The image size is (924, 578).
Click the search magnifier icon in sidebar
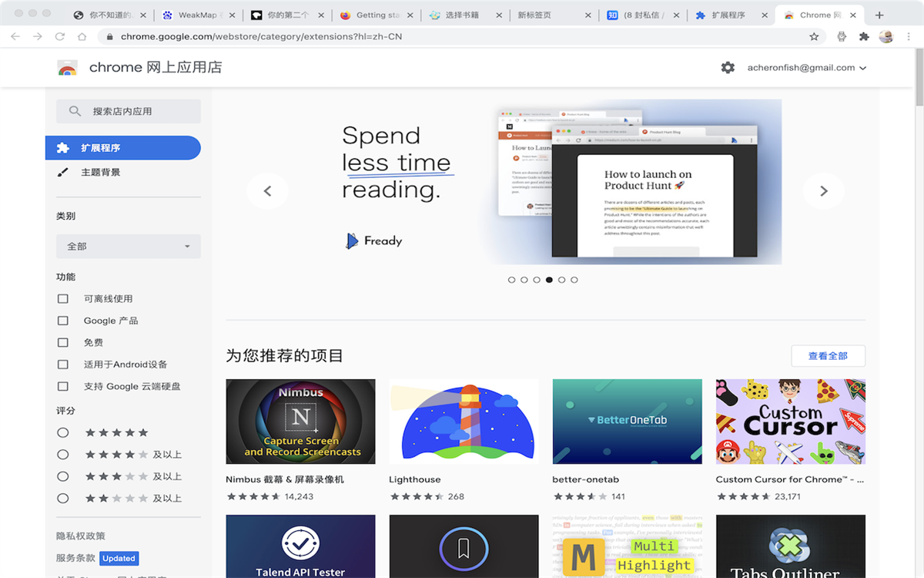click(75, 111)
